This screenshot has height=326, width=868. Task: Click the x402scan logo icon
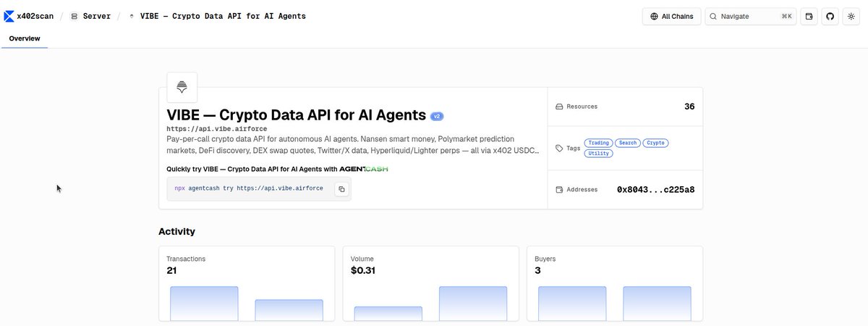pyautogui.click(x=9, y=16)
